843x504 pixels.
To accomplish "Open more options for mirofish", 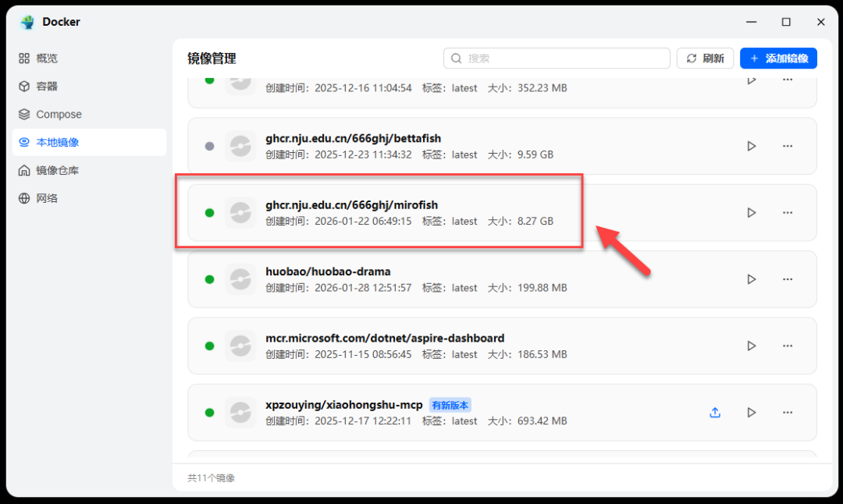I will (x=788, y=213).
